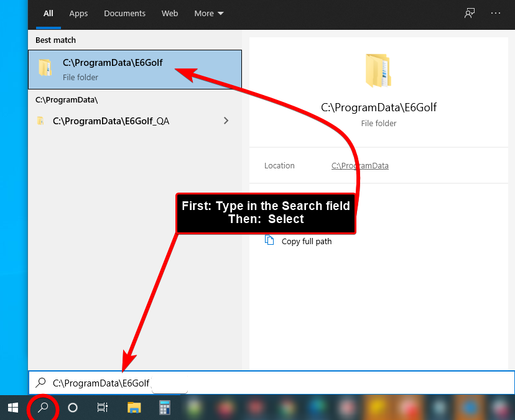Click the C:\ProgramData\ section heading
This screenshot has height=420, width=515.
point(67,100)
